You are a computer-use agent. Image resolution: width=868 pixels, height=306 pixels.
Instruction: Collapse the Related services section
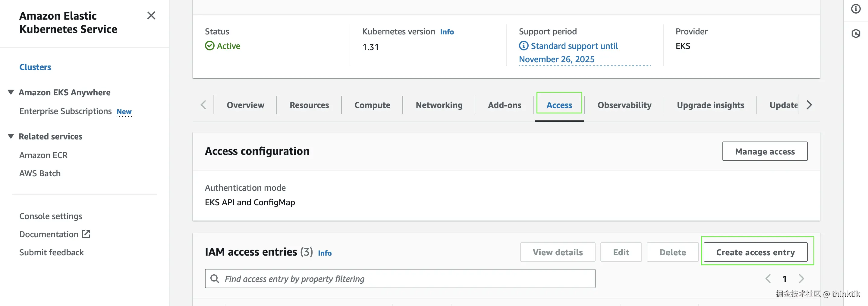pyautogui.click(x=11, y=136)
